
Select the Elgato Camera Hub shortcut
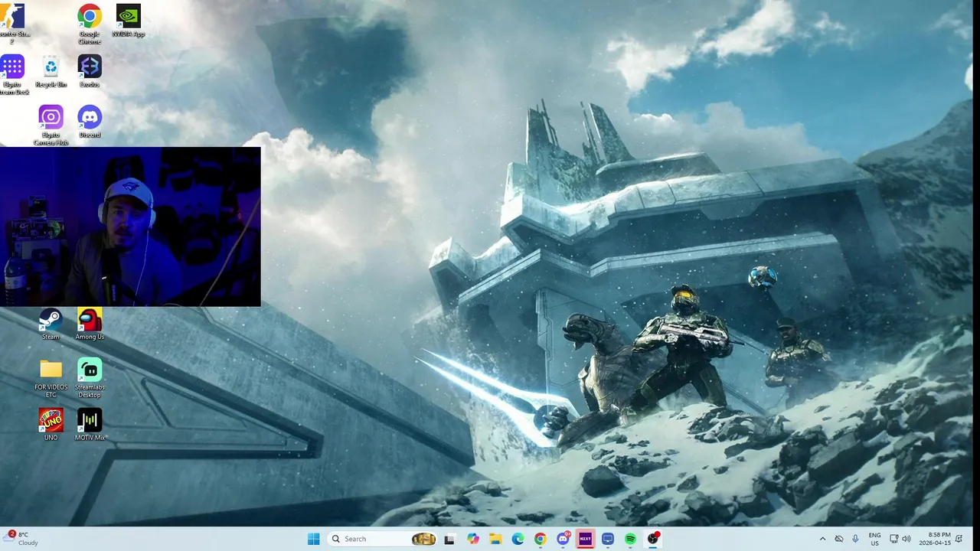(x=51, y=125)
